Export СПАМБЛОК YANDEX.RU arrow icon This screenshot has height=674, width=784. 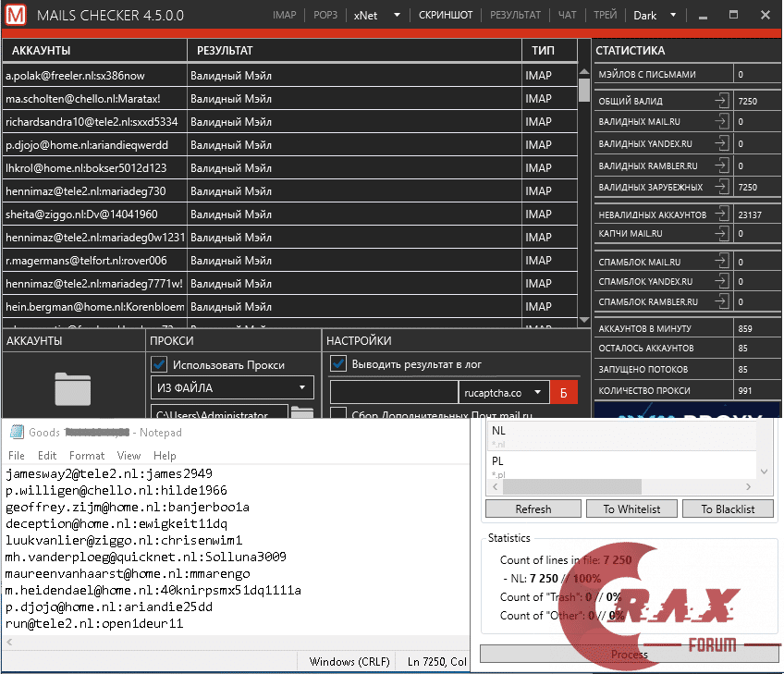[721, 281]
